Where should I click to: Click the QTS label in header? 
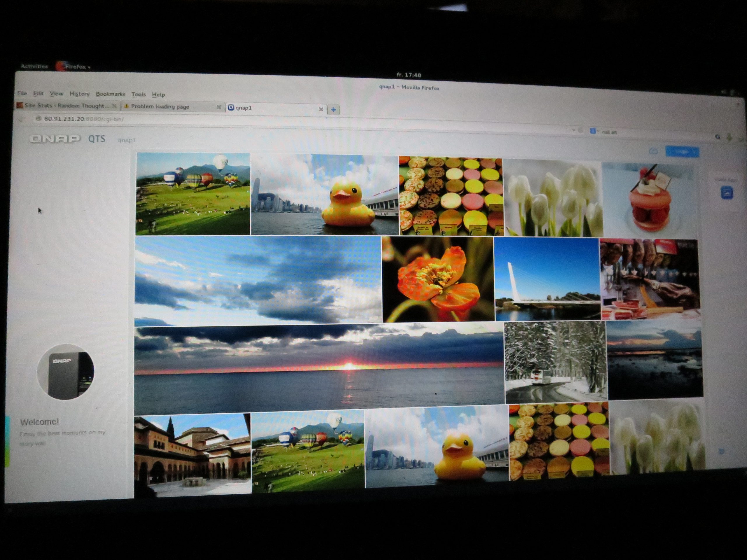[x=97, y=139]
